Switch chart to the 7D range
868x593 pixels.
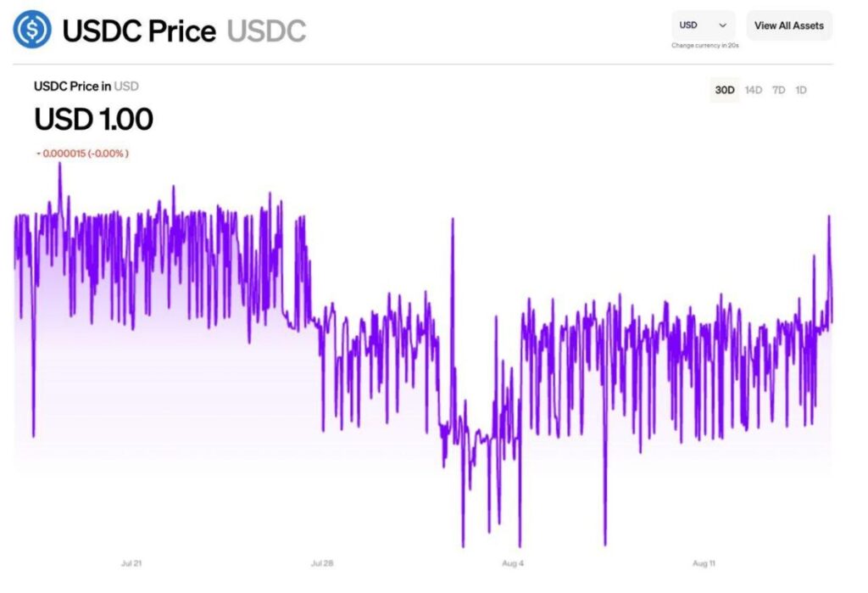coord(778,90)
